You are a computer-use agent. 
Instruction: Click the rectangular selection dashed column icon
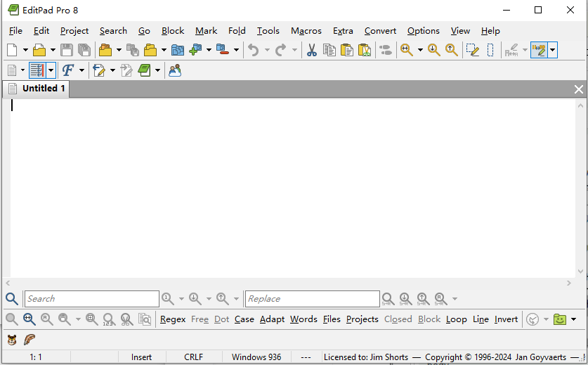click(x=490, y=50)
